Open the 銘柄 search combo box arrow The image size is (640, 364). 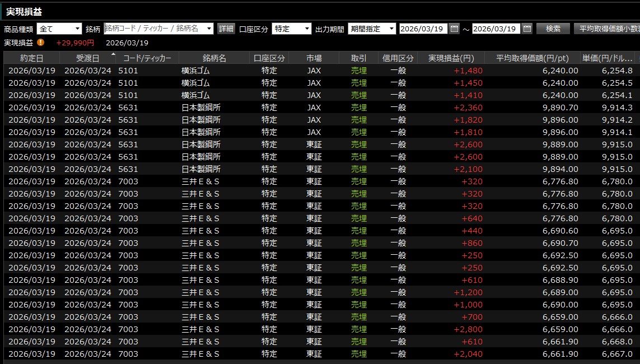pyautogui.click(x=209, y=29)
